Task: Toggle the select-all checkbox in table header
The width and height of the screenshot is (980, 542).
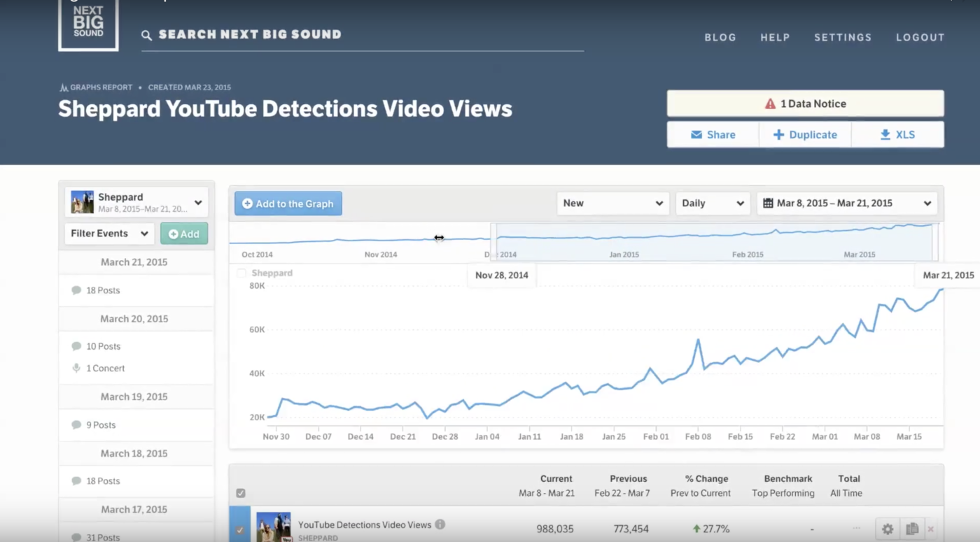Action: click(x=241, y=493)
